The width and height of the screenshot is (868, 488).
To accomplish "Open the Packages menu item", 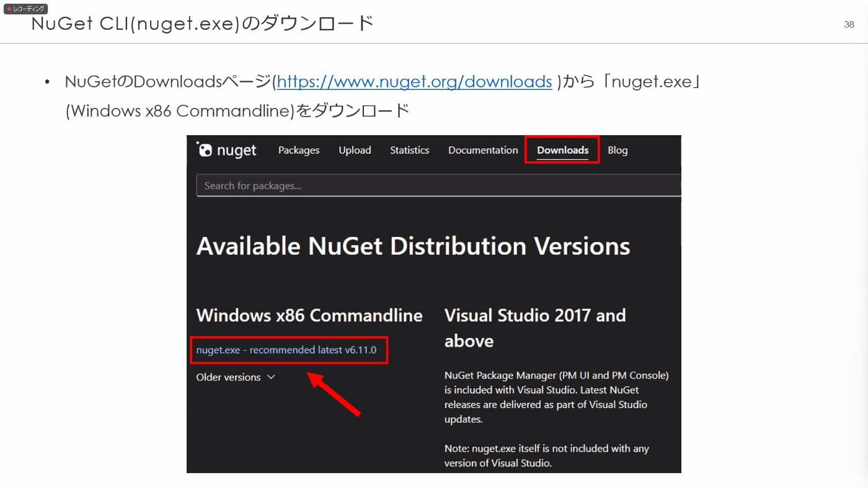I will 299,150.
